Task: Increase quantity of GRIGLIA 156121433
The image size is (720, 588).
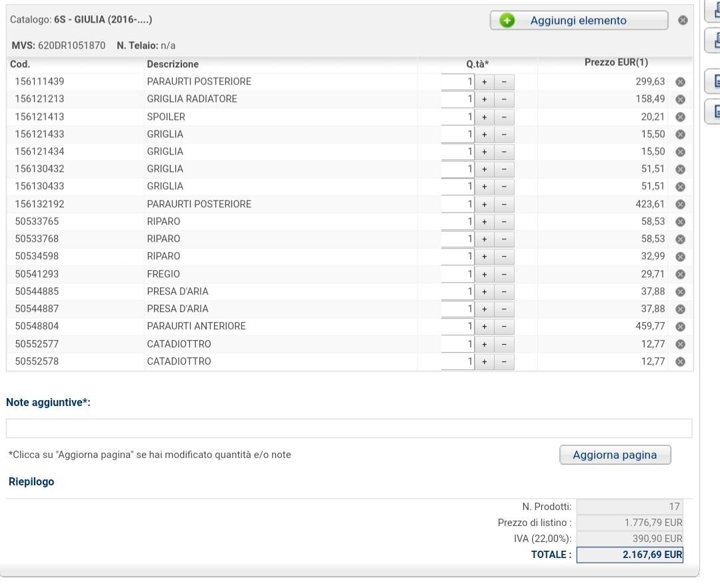Action: (x=484, y=135)
